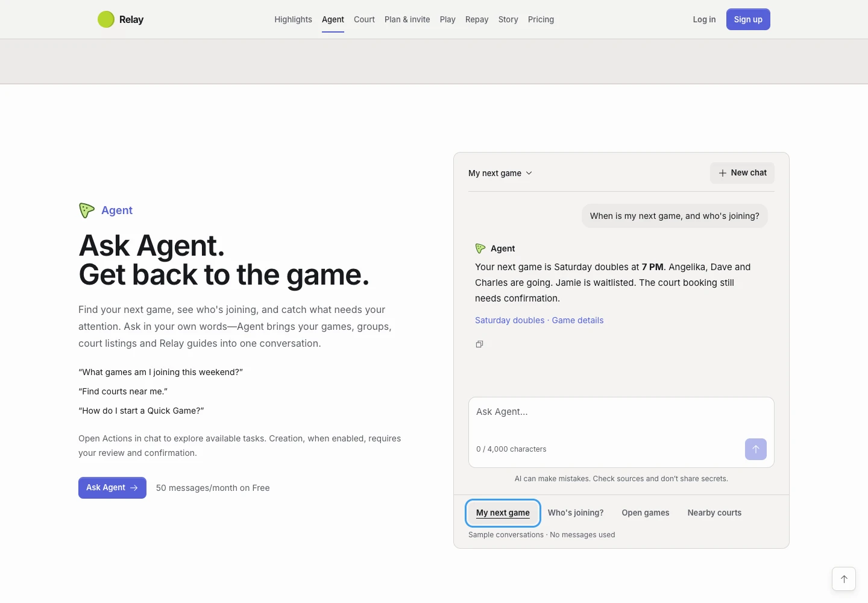Click 'How do I start a Quick Game?' prompt

141,411
